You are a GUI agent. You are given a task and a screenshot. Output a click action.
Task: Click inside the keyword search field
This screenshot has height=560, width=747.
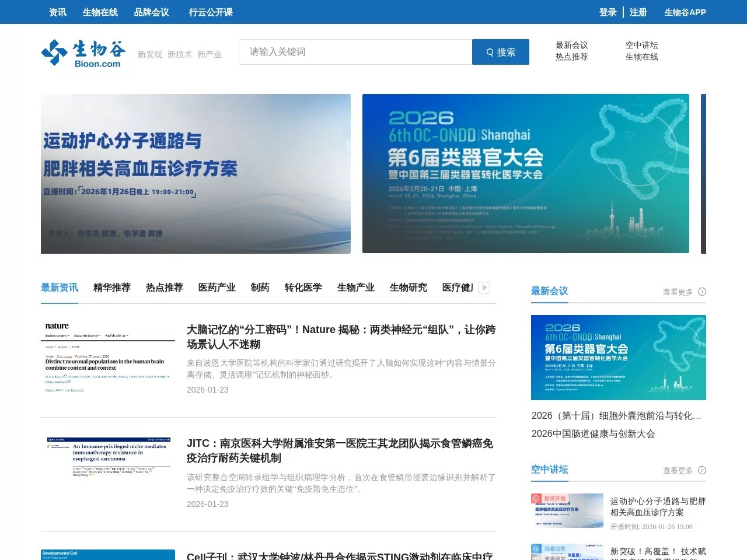355,52
